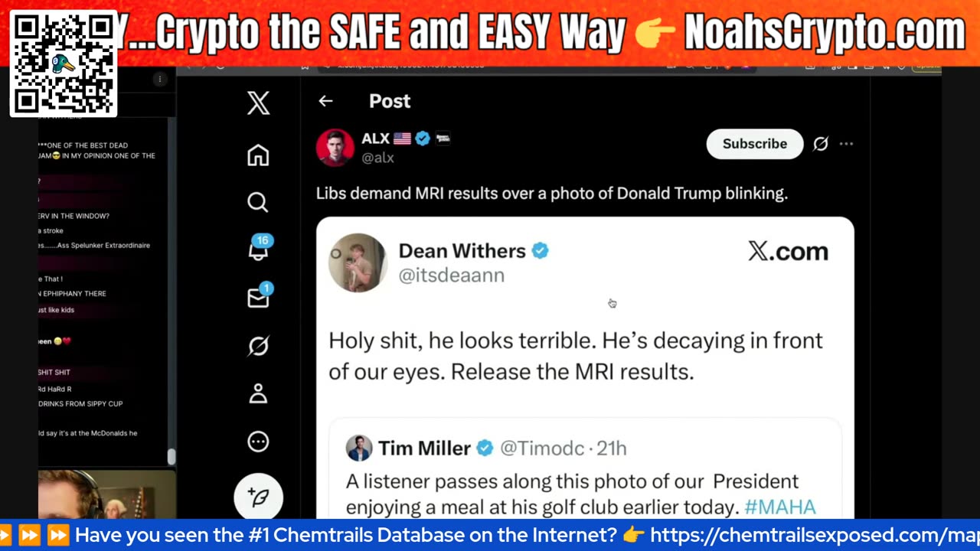This screenshot has width=980, height=551.
Task: Open the @alx handle link
Action: [x=377, y=158]
